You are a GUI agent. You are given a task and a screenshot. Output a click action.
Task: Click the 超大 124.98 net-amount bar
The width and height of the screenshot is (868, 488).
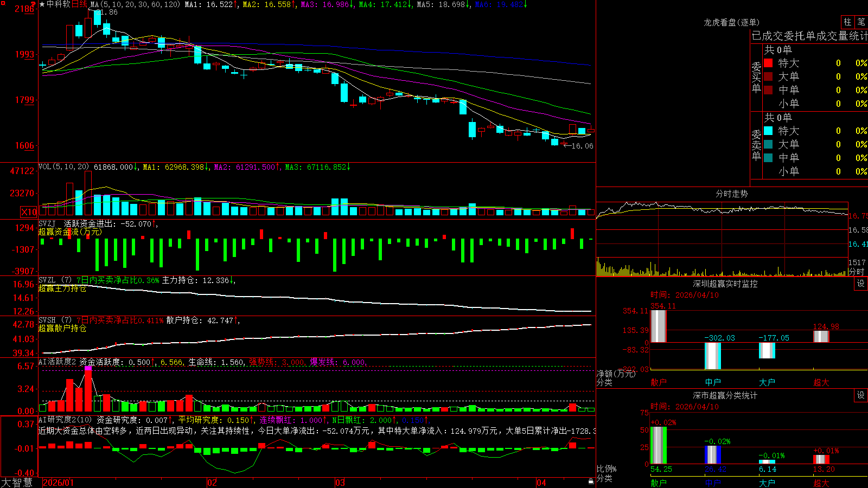[821, 336]
